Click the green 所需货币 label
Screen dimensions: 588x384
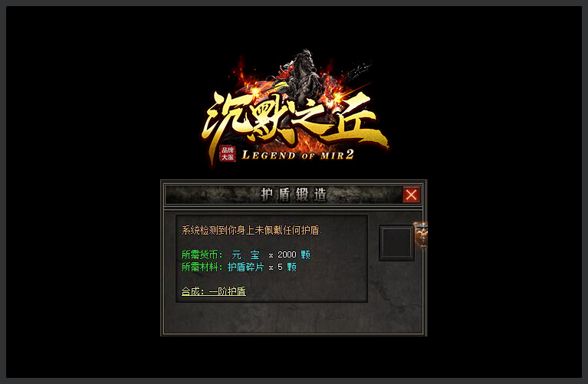point(202,255)
